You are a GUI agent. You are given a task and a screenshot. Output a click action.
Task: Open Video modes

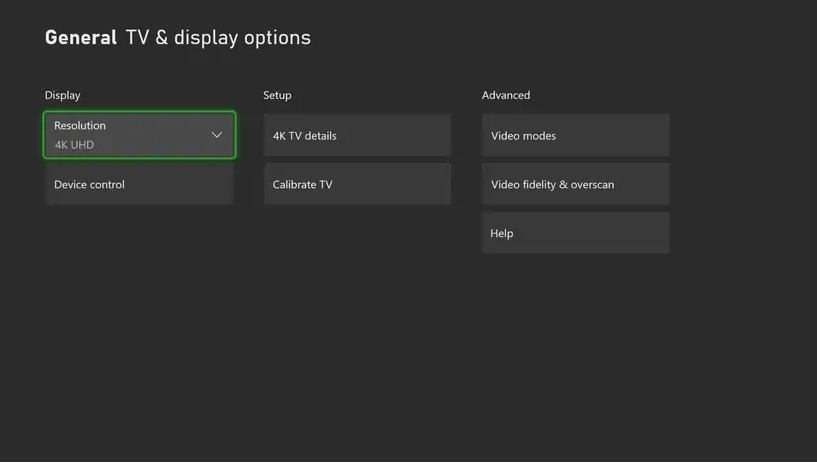point(575,135)
